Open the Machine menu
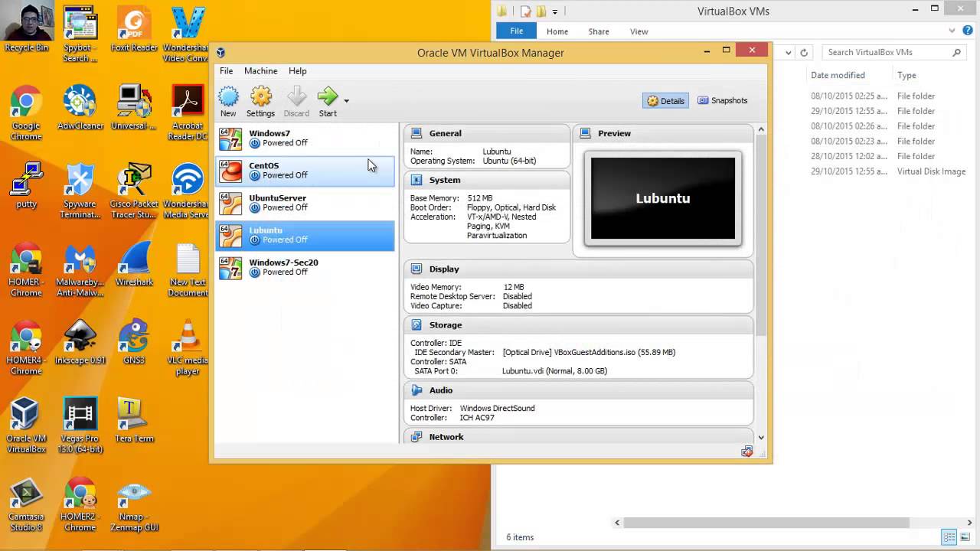Viewport: 980px width, 551px height. (x=260, y=70)
